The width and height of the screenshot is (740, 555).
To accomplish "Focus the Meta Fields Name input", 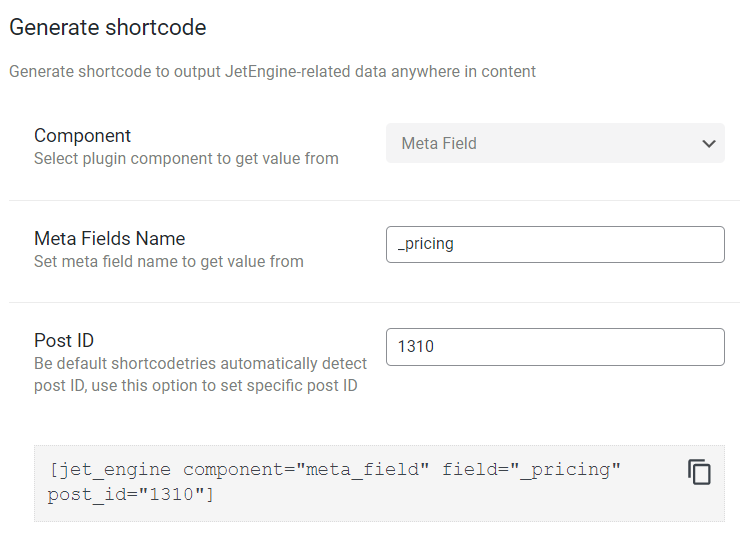I will pyautogui.click(x=555, y=244).
